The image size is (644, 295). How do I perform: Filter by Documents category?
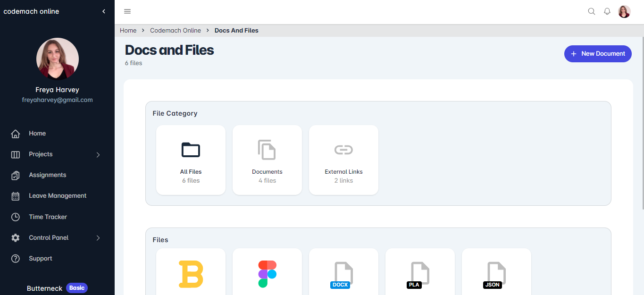[x=267, y=160]
